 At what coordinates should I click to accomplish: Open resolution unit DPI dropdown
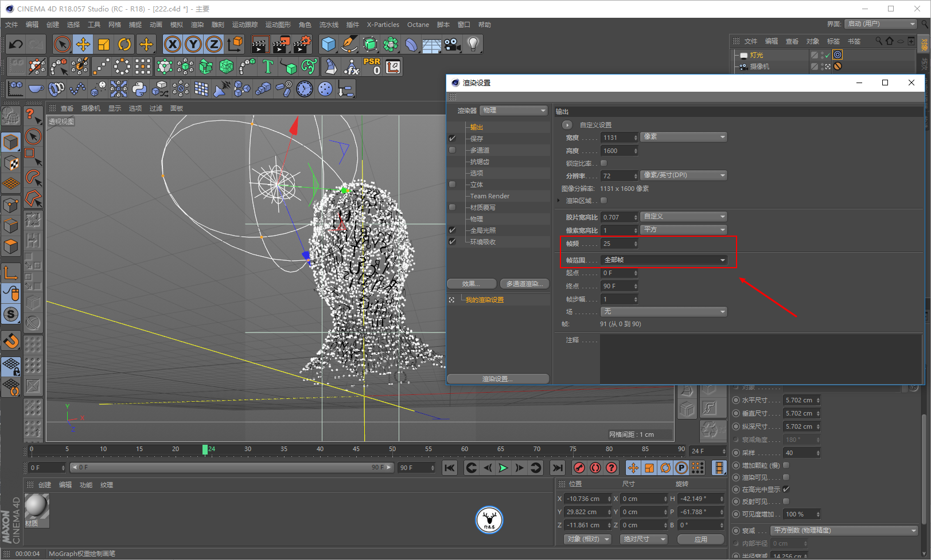point(684,175)
